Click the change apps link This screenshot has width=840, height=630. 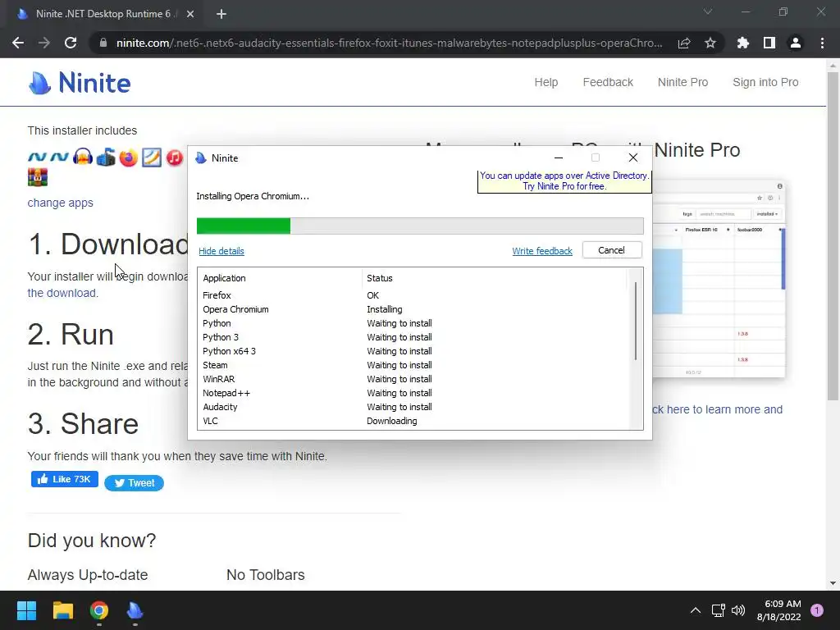[x=61, y=203]
